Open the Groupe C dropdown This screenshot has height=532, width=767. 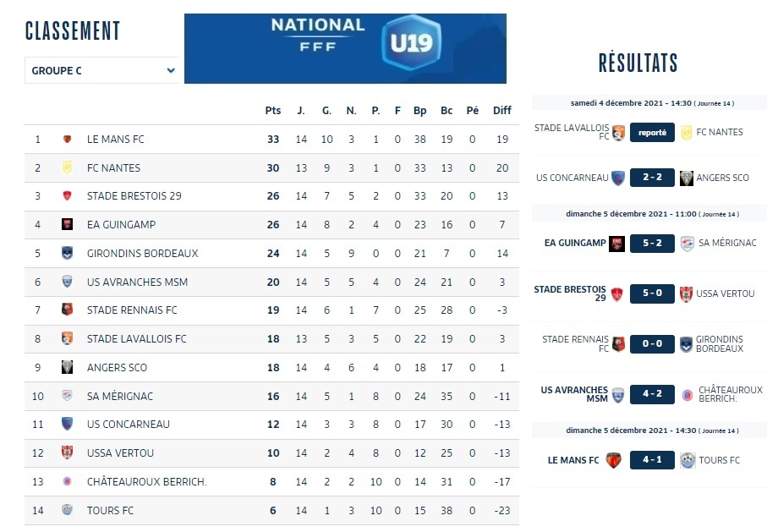click(x=102, y=71)
